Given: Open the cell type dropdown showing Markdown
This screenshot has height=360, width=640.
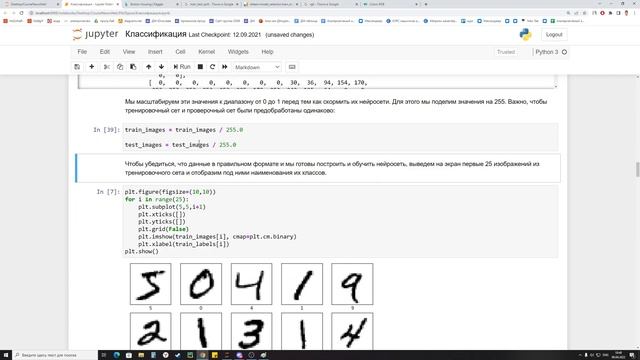Looking at the screenshot, I should [257, 67].
